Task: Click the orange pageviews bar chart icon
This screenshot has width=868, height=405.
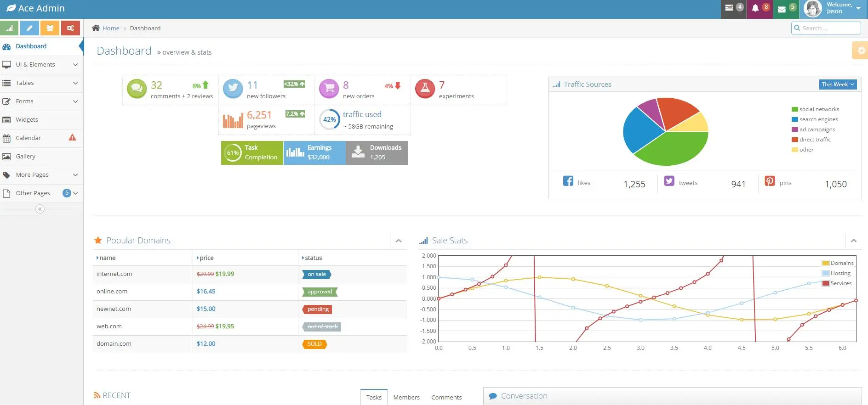Action: click(x=233, y=120)
